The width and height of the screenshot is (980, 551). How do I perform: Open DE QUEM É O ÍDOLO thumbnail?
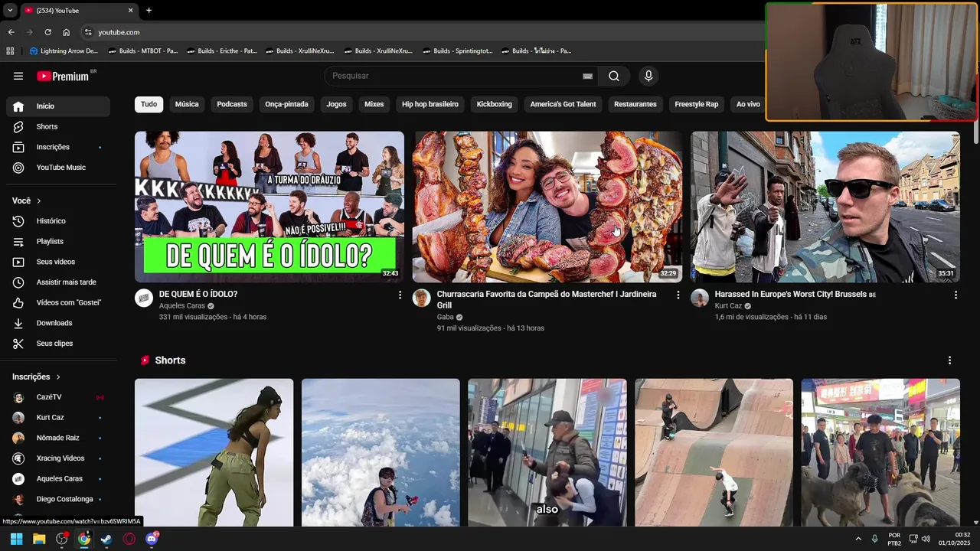pyautogui.click(x=269, y=207)
